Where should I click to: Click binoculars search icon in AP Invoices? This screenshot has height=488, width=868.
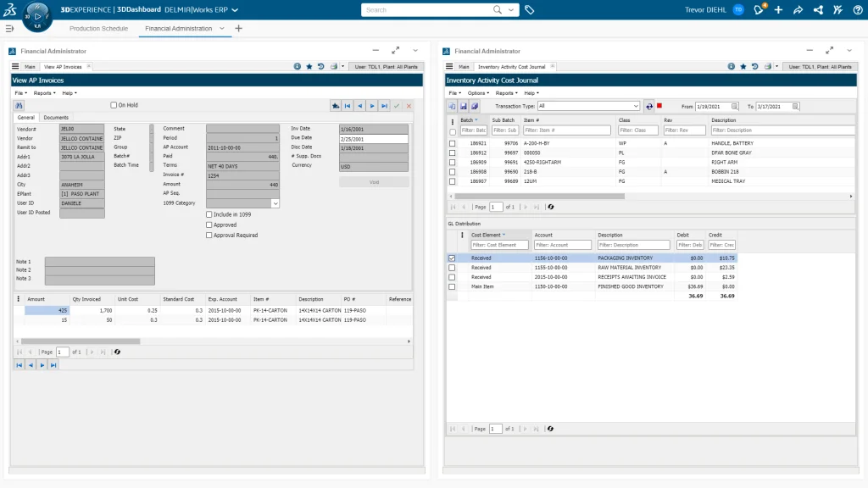pyautogui.click(x=19, y=106)
